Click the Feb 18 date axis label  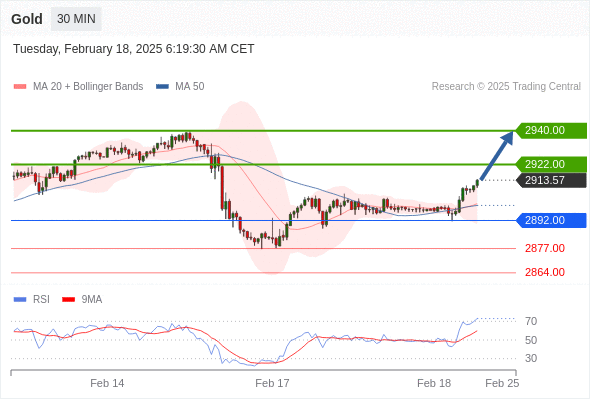(x=434, y=383)
